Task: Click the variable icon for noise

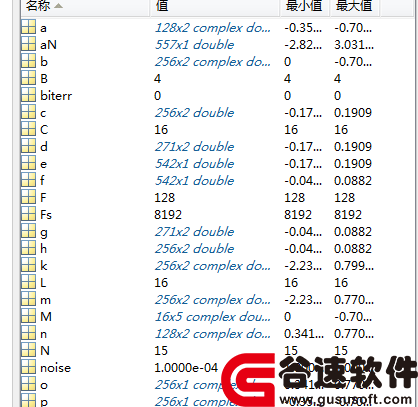Action: [x=28, y=367]
